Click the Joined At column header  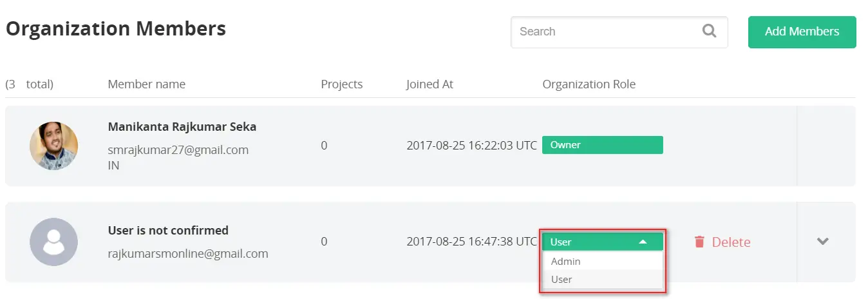click(429, 84)
